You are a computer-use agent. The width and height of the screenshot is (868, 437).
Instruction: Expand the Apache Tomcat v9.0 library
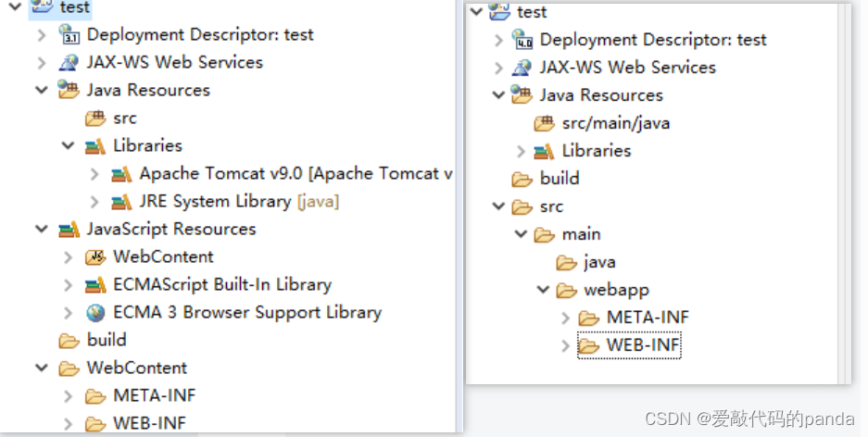click(x=94, y=174)
